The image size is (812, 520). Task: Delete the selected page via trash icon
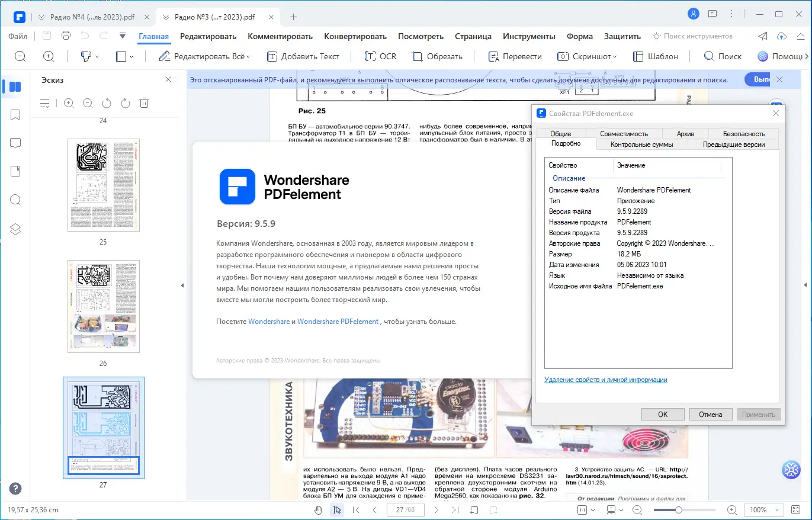tap(144, 103)
